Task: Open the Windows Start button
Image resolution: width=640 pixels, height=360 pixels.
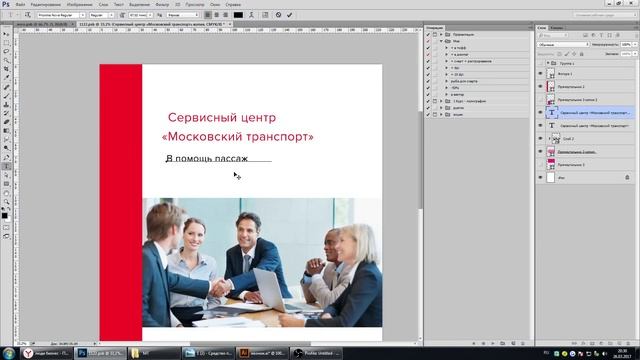Action: click(x=9, y=353)
